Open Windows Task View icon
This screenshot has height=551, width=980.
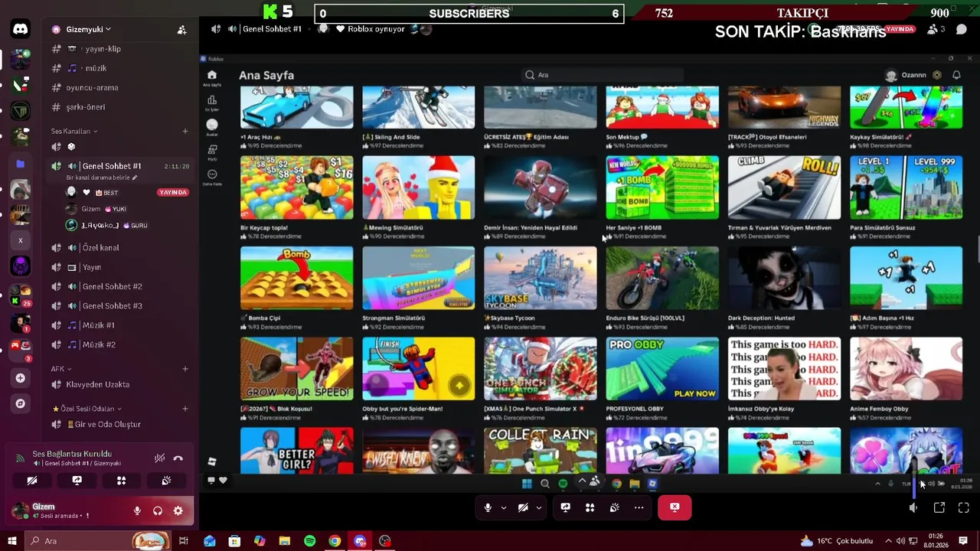[x=184, y=541]
